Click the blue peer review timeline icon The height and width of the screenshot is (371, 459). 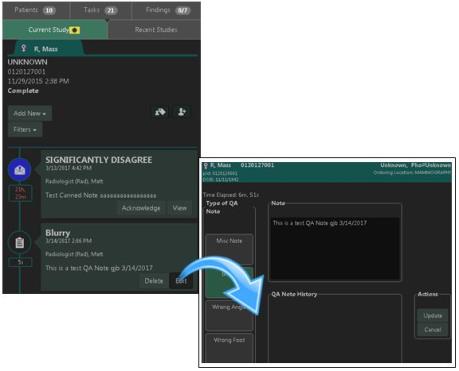click(20, 170)
